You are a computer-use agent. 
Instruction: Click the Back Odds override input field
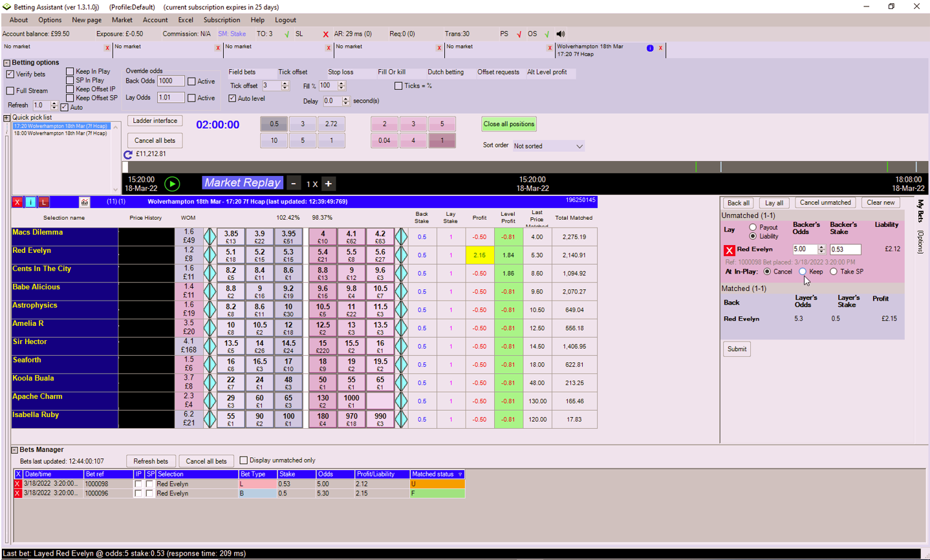(171, 81)
